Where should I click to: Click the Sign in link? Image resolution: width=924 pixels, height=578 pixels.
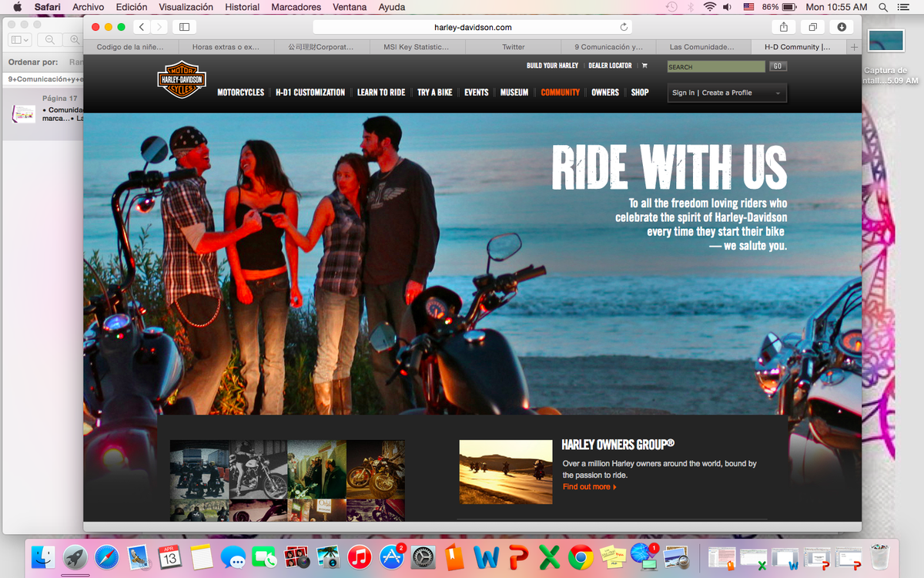(683, 92)
